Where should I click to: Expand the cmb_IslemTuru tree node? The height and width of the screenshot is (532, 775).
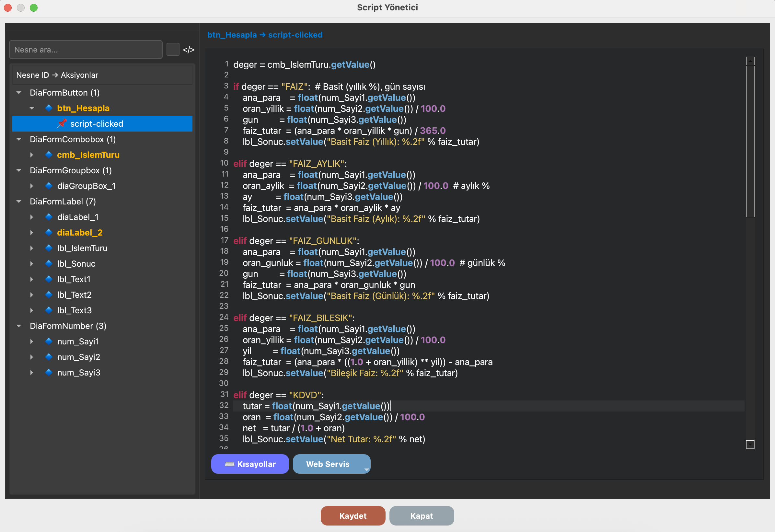[x=32, y=155]
